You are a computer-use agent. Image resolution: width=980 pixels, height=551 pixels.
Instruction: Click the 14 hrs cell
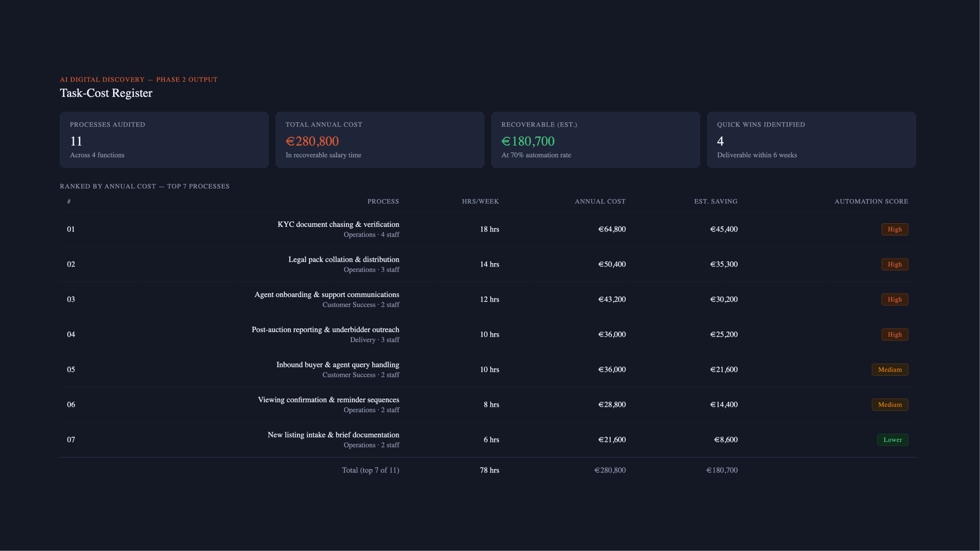pyautogui.click(x=489, y=264)
